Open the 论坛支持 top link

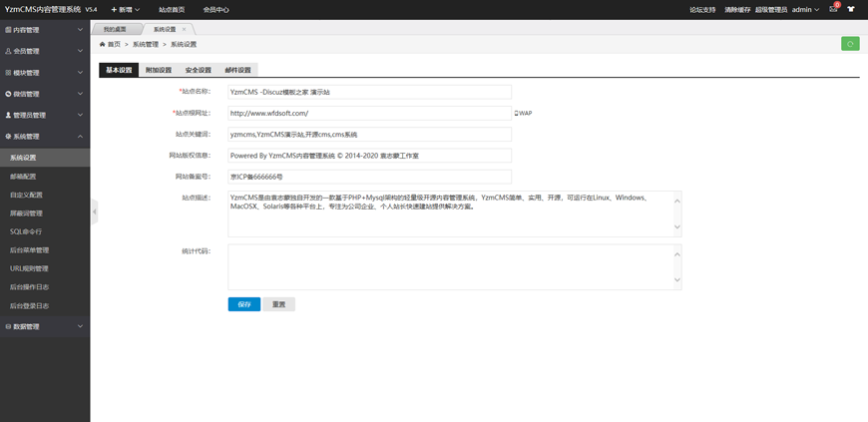pyautogui.click(x=702, y=9)
